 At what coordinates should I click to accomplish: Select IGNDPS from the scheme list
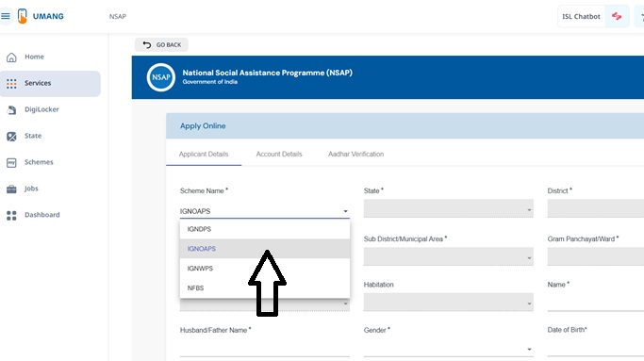265,229
